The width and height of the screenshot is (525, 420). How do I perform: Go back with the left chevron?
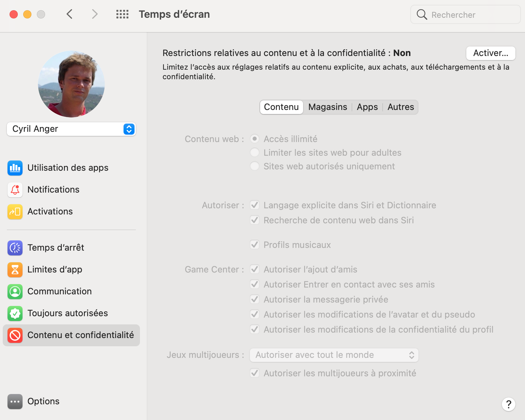70,14
